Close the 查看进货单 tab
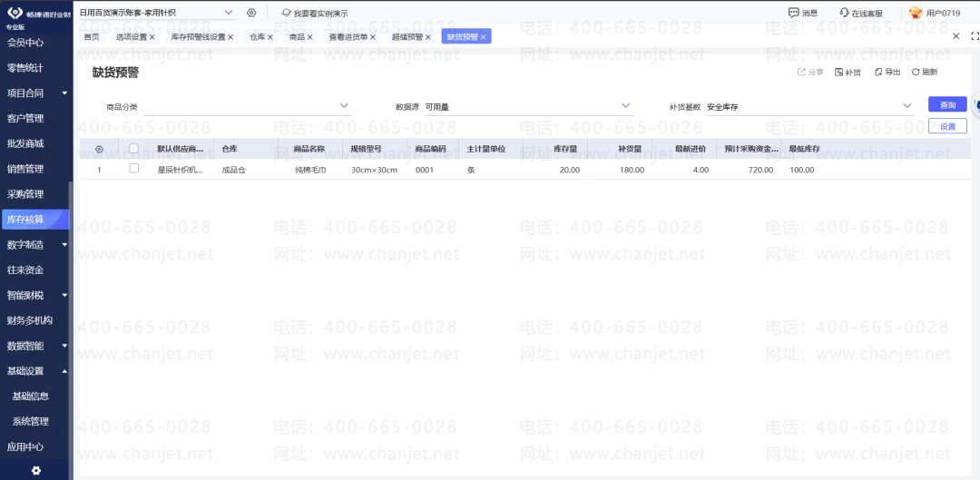 point(373,37)
